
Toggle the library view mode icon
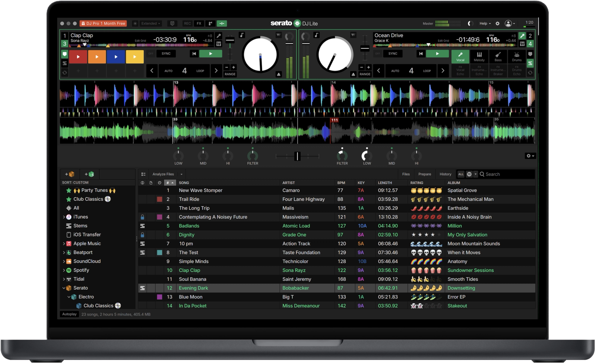[143, 174]
